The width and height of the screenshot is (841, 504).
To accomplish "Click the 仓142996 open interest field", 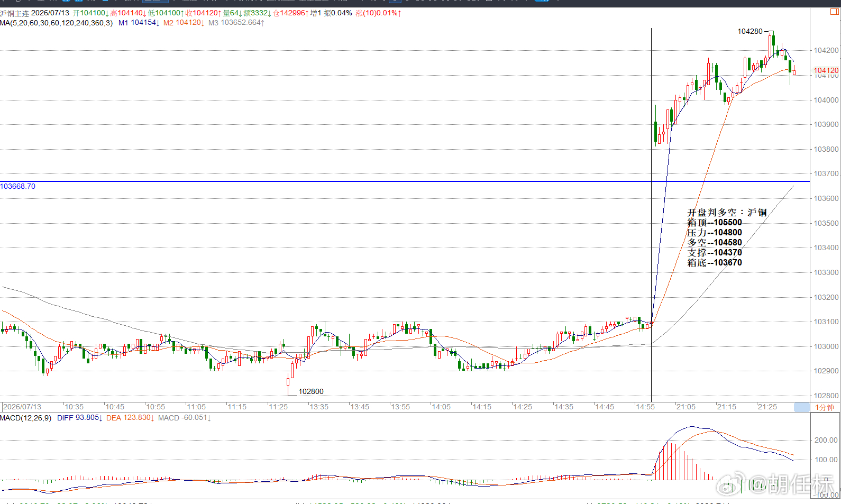I will pos(291,13).
